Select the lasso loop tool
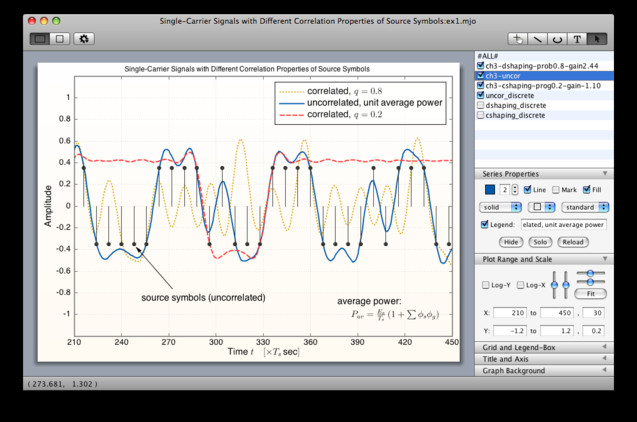 tap(557, 38)
